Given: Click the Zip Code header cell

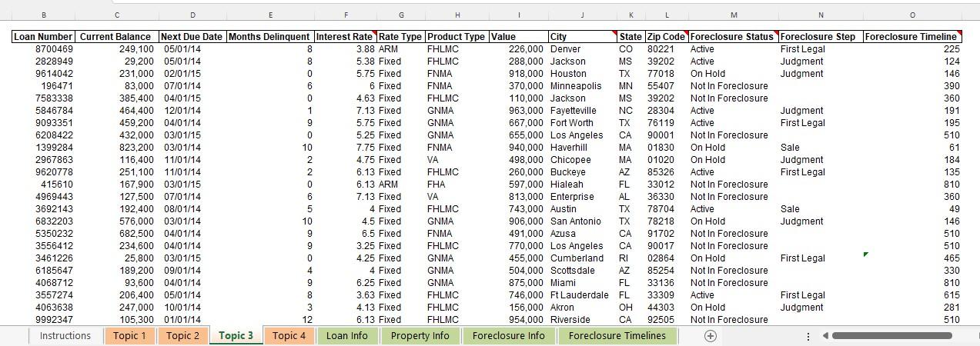Looking at the screenshot, I should 667,36.
